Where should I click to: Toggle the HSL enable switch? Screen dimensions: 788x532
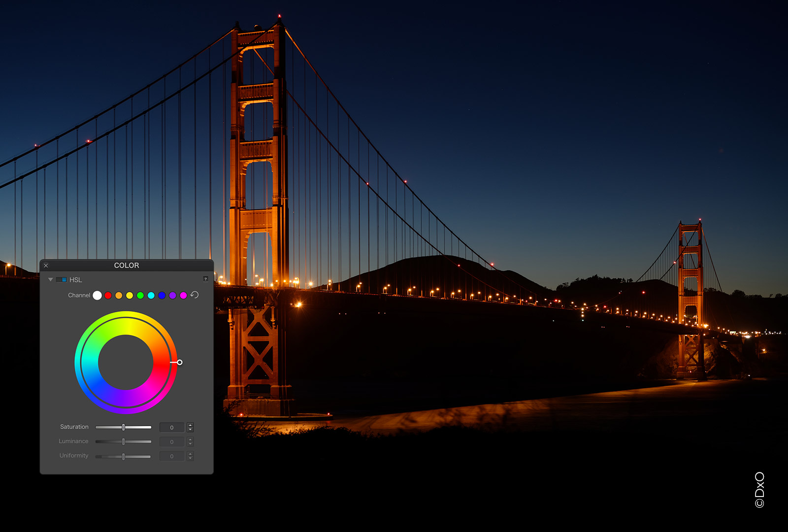point(62,279)
